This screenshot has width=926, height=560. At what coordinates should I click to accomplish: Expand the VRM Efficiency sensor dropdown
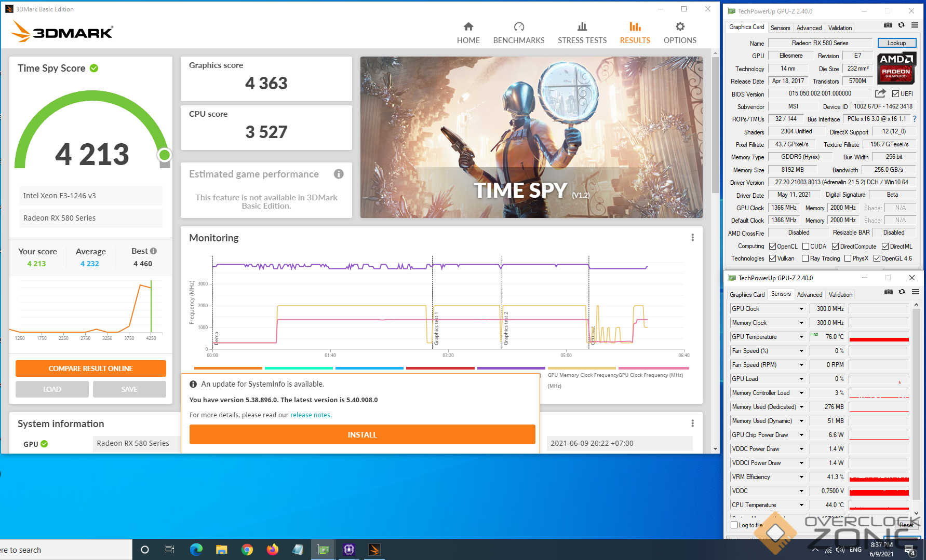click(x=801, y=477)
